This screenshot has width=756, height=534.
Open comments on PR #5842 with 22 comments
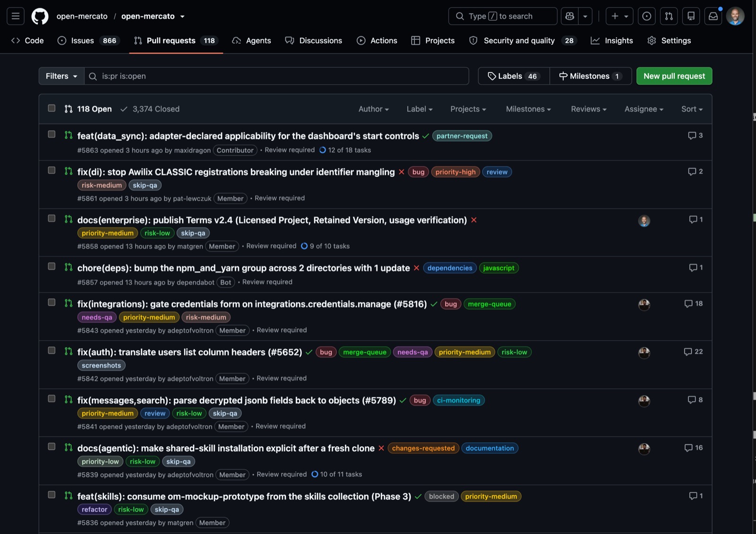[693, 352]
